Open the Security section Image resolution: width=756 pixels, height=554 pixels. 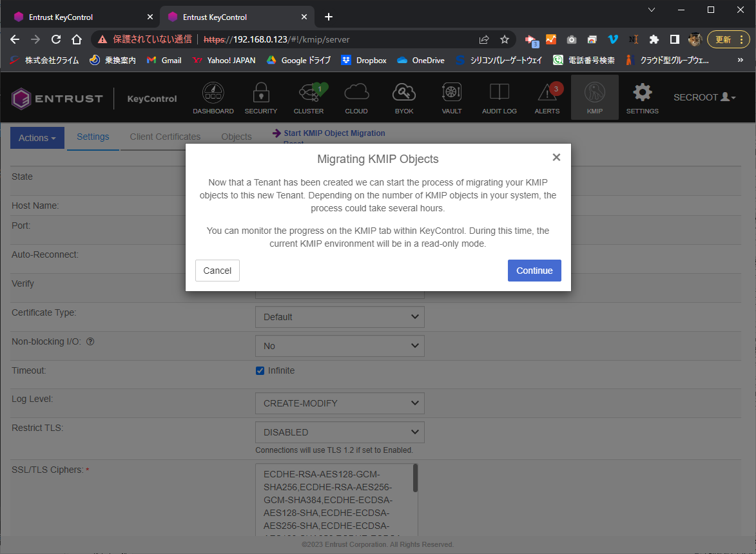coord(261,98)
